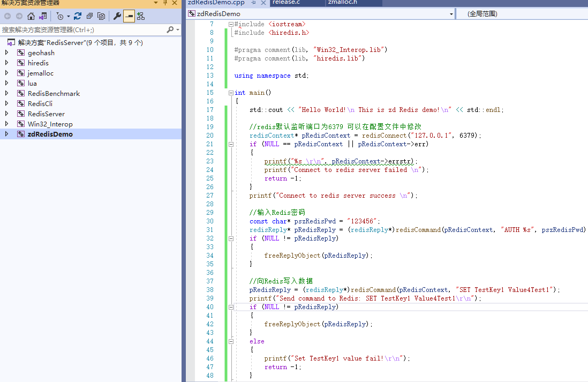Switch views using the Visual Studio list icon
Image resolution: width=588 pixels, height=382 pixels.
(x=43, y=16)
